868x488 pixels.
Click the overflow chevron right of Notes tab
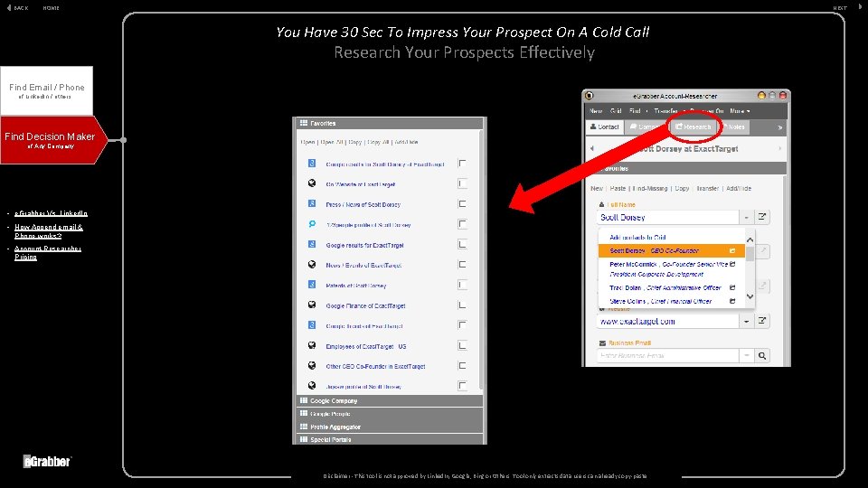point(780,127)
